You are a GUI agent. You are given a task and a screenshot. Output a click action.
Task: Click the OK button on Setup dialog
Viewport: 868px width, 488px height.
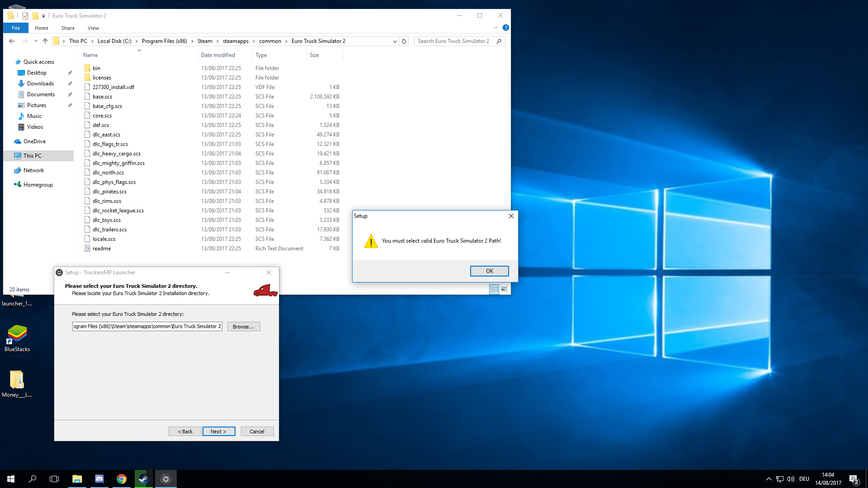click(490, 271)
